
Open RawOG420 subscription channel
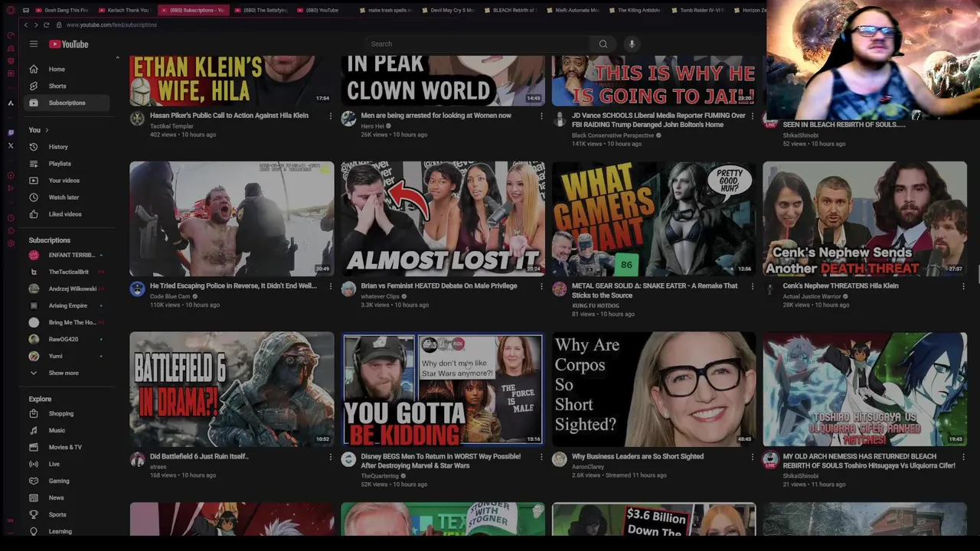pyautogui.click(x=67, y=340)
